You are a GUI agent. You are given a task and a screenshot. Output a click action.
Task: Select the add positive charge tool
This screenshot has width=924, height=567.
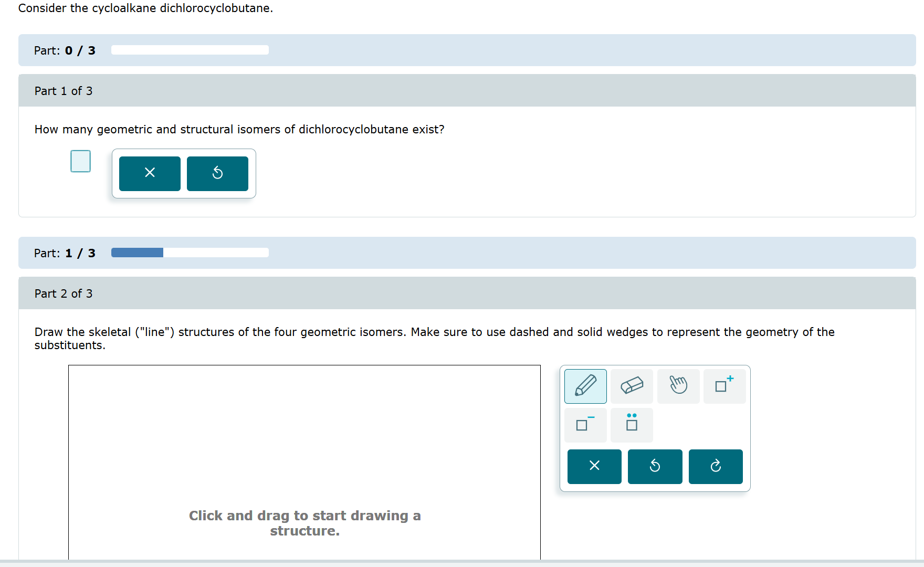[724, 386]
